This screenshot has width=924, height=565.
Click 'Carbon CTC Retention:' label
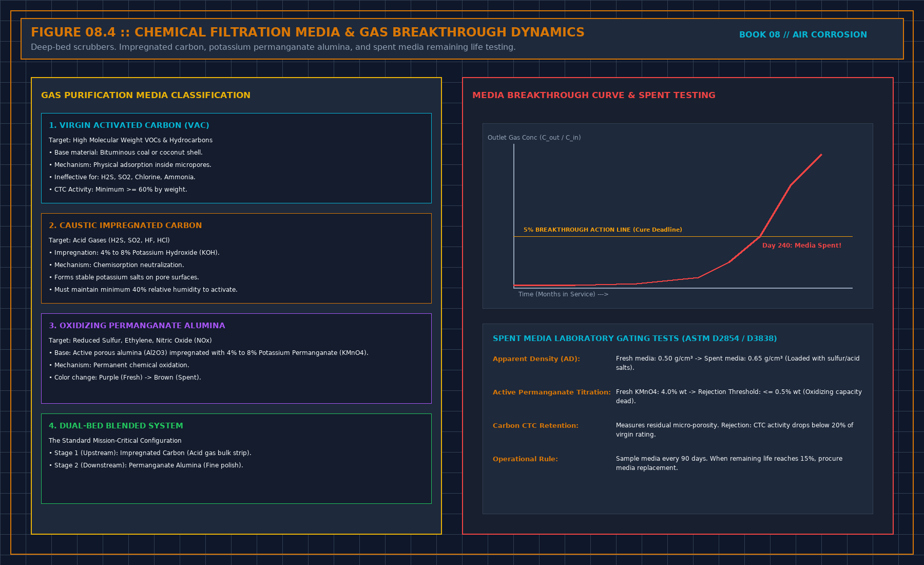[x=535, y=426]
